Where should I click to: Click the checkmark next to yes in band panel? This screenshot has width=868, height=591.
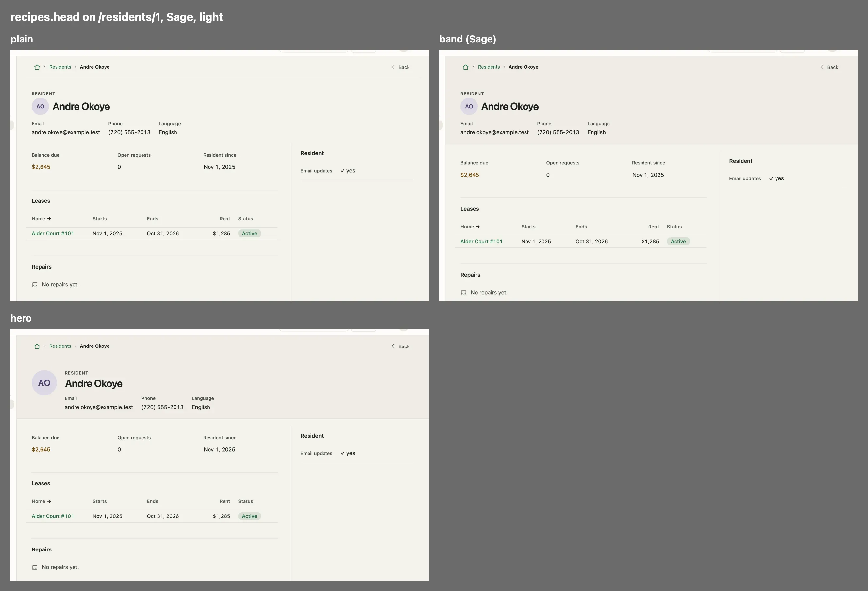(x=771, y=178)
